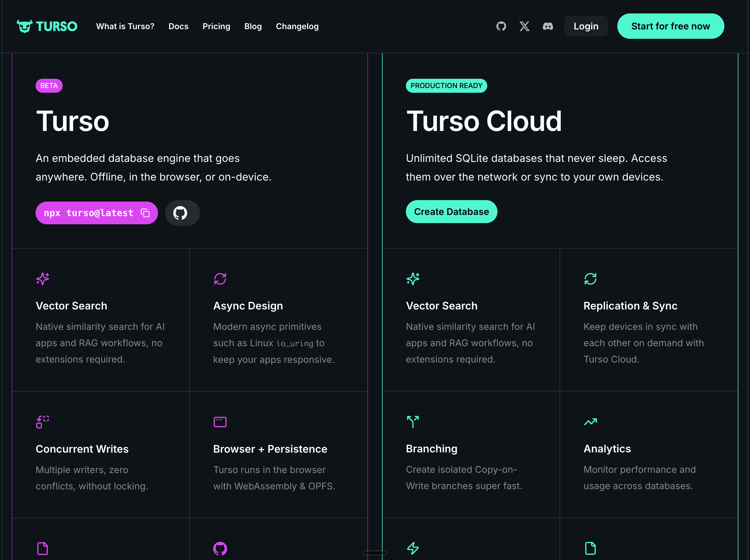The image size is (750, 560).
Task: Open Docs in the navigation
Action: point(178,26)
